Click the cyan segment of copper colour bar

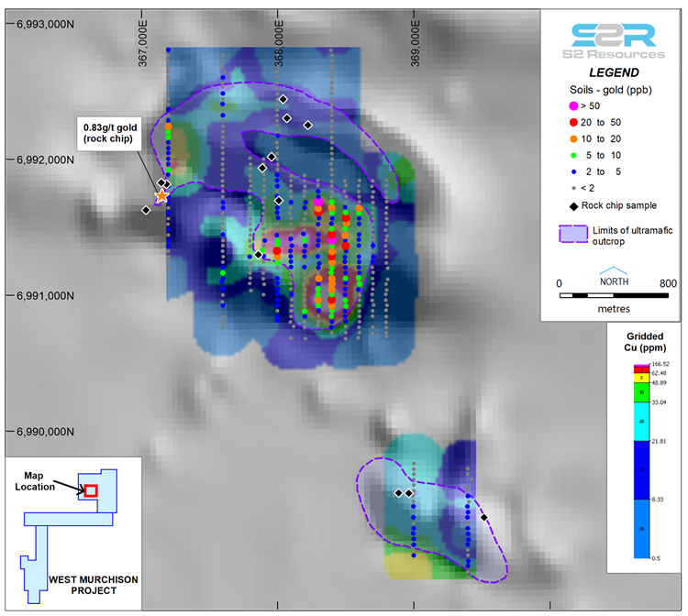pos(641,422)
